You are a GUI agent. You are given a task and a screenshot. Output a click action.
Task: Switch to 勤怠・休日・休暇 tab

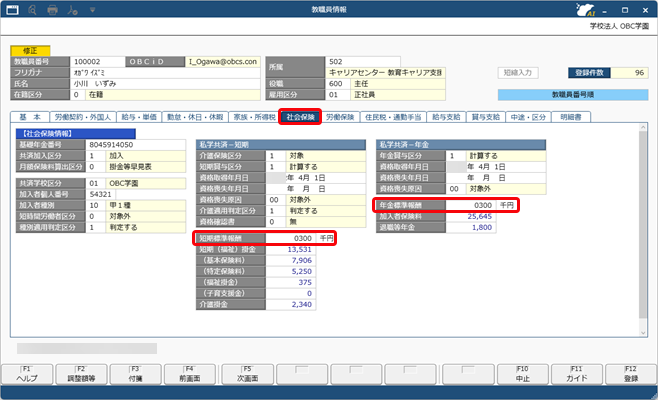pos(195,117)
